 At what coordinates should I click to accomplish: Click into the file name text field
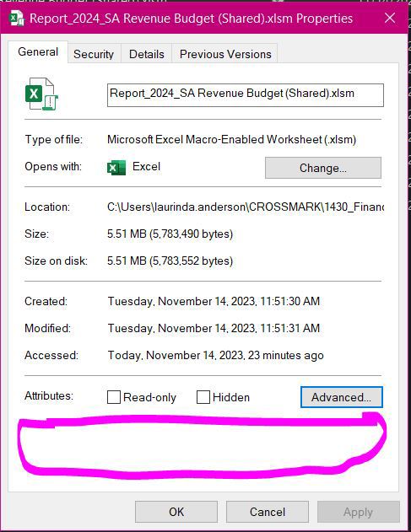point(246,95)
